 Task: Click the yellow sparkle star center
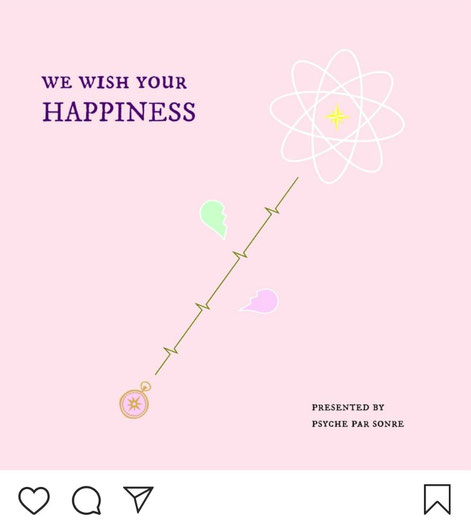(337, 117)
